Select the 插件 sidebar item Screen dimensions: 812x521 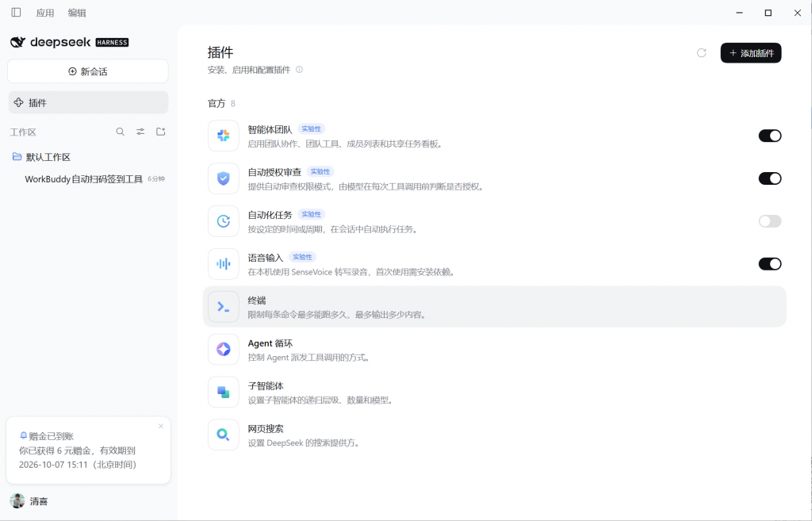88,102
